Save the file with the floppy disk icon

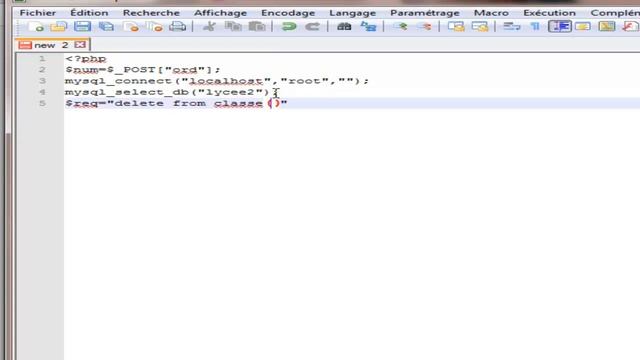coord(82,27)
